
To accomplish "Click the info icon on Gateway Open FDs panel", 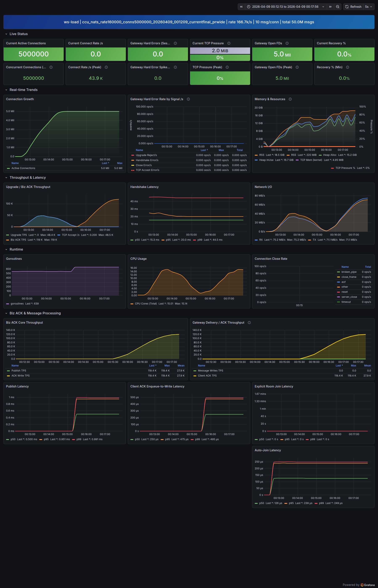I will point(287,43).
